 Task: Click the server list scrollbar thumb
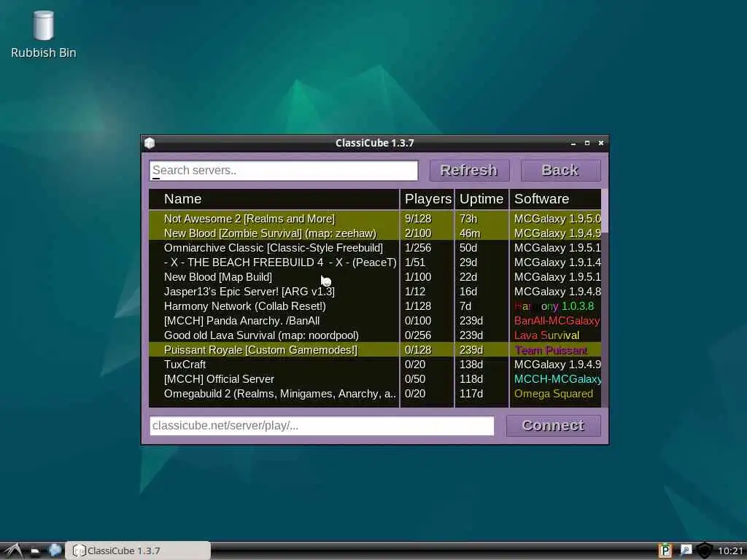coord(605,211)
